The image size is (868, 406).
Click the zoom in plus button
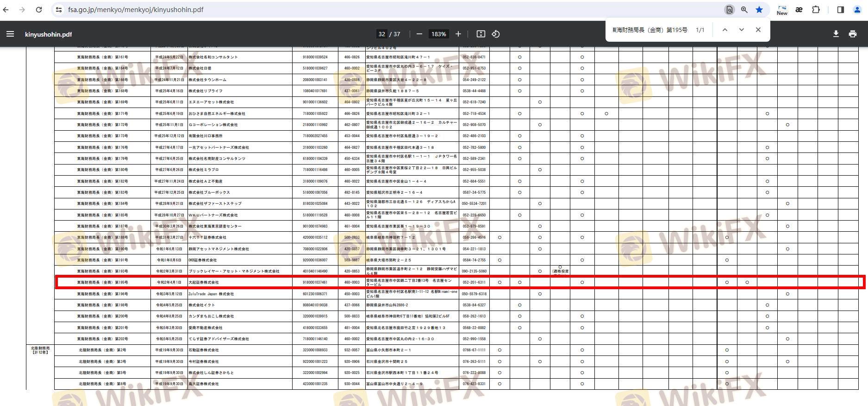coord(458,34)
